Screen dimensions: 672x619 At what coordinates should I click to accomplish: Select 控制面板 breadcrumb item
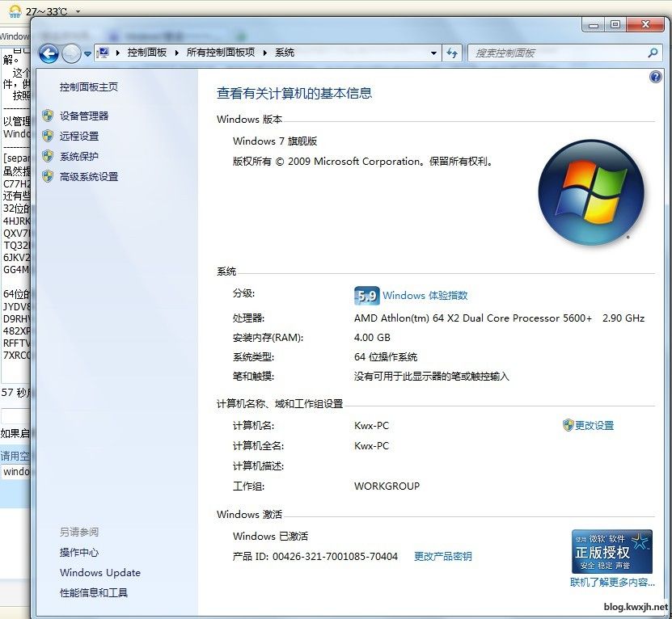(146, 53)
